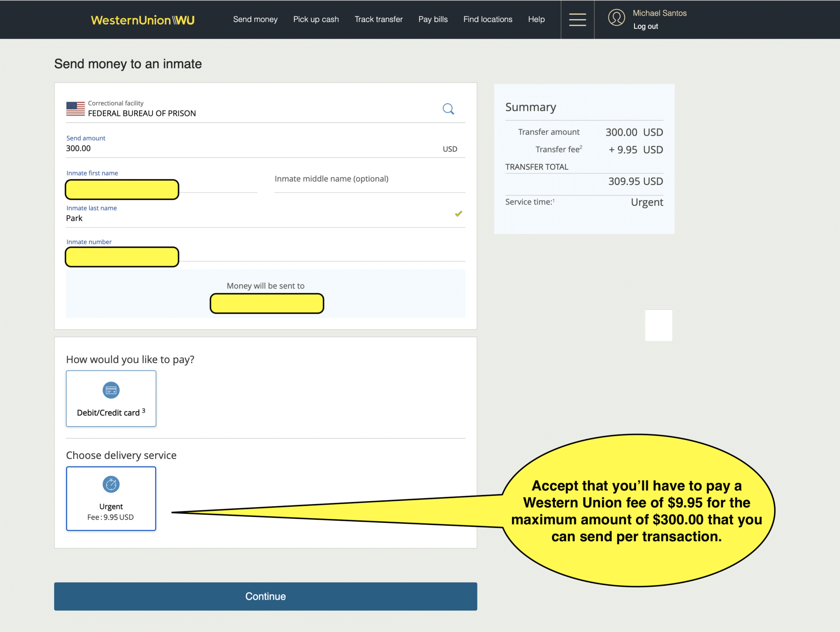Click 'Choose delivery service' heading
Screen dimensions: 840x632
tap(121, 455)
